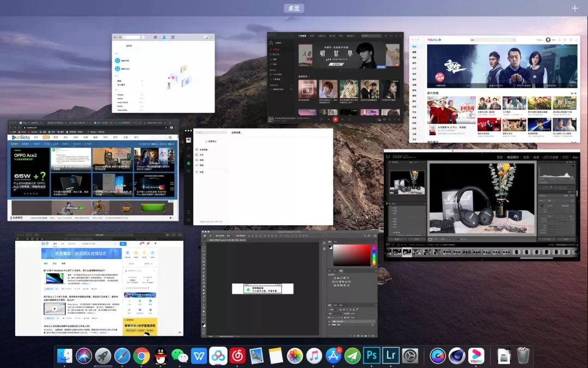Launch Google Chrome from the Dock
Viewport: 588px width, 368px height.
pyautogui.click(x=142, y=355)
